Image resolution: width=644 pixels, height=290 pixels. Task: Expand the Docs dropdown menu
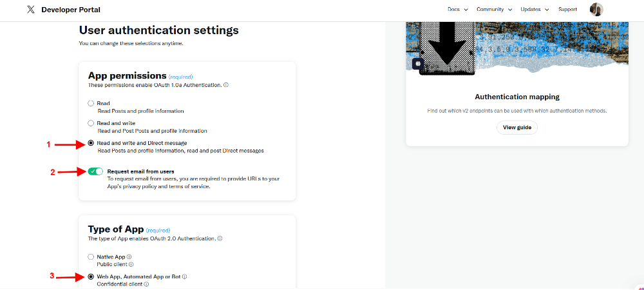pos(457,10)
